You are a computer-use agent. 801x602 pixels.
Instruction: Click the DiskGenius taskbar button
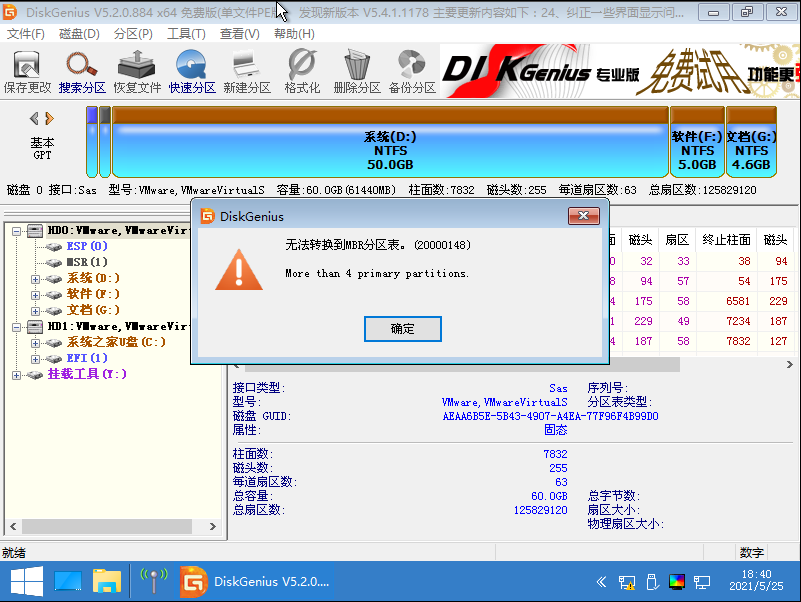point(255,582)
